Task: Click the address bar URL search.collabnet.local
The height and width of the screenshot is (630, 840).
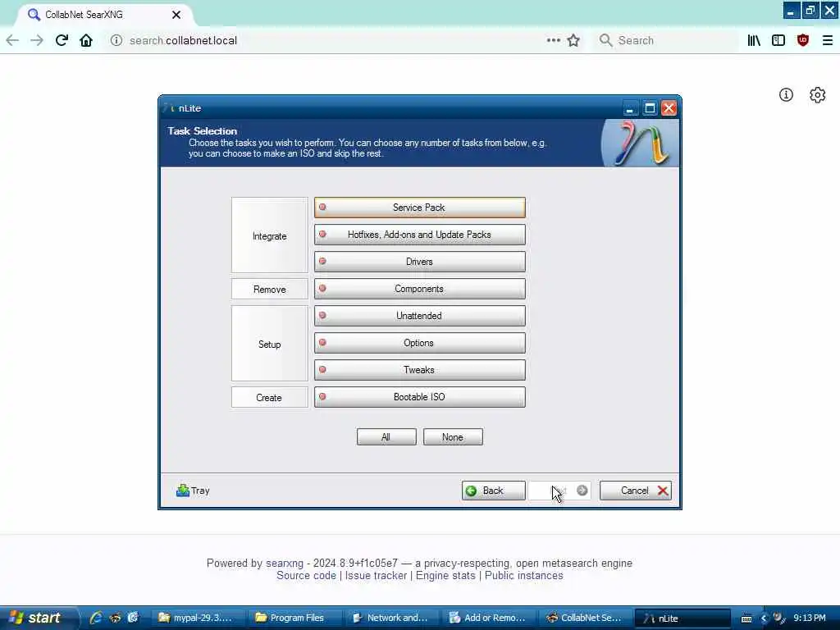Action: coord(183,41)
